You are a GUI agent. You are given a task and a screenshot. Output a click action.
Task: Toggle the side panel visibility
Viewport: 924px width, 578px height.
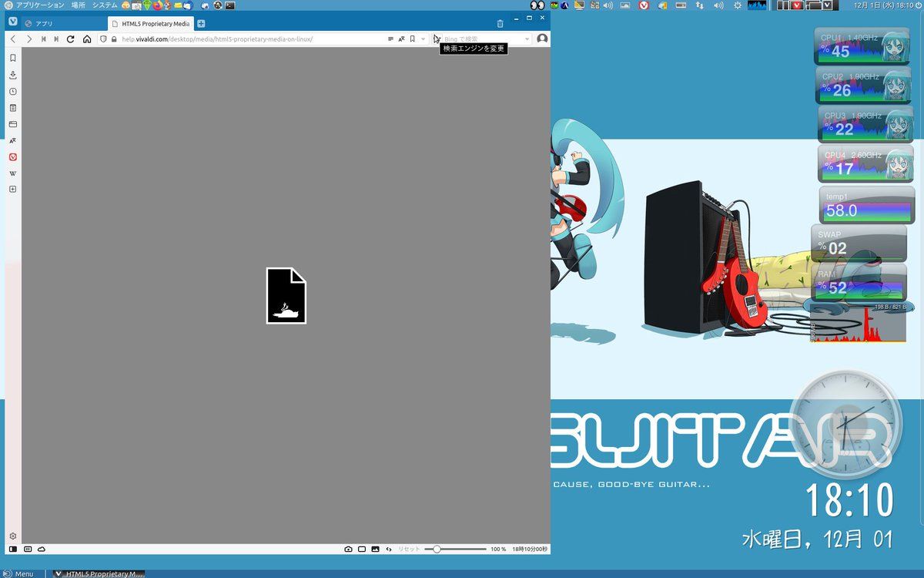click(13, 549)
